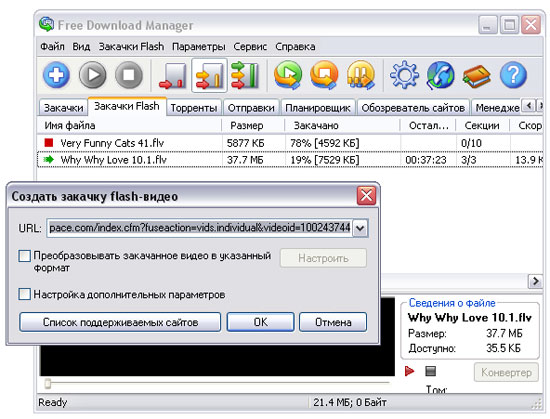
Task: Click right arrow of horizontal list scrollbar
Action: click(x=535, y=281)
